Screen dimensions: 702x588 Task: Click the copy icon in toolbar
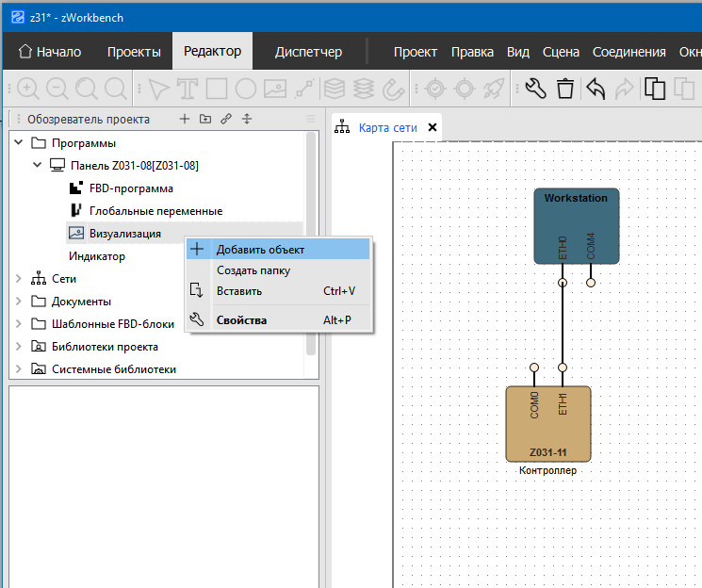click(x=655, y=89)
